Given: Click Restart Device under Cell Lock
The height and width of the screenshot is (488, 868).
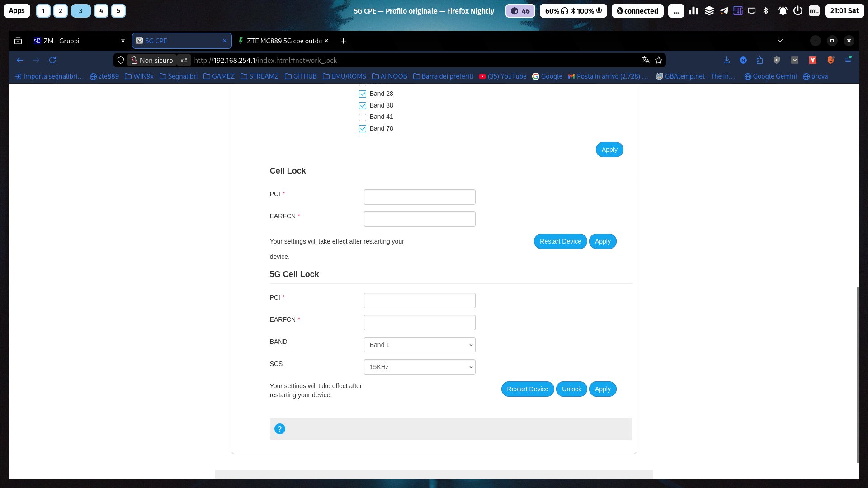Looking at the screenshot, I should point(560,241).
